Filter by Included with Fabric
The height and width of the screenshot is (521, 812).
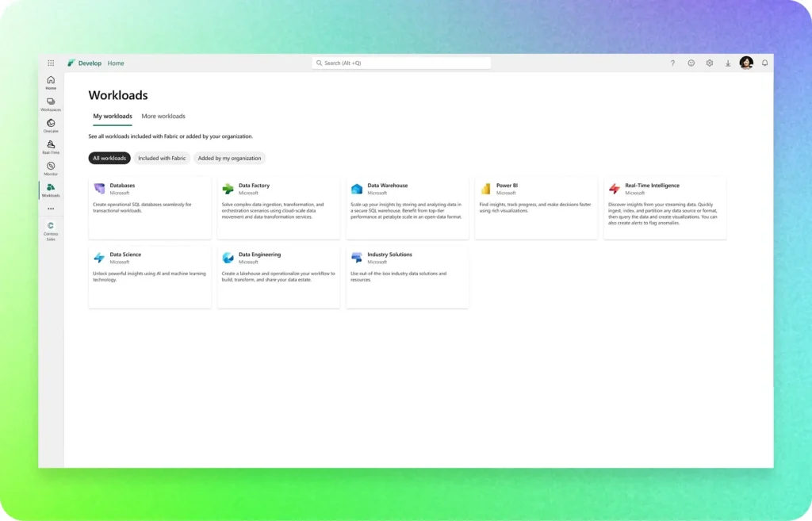coord(162,158)
